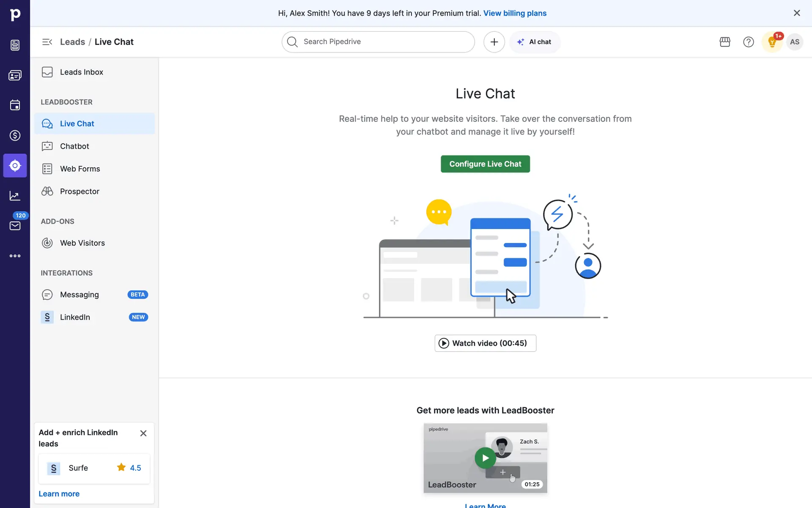Image resolution: width=812 pixels, height=508 pixels.
Task: Open the Insights chart icon
Action: click(15, 196)
